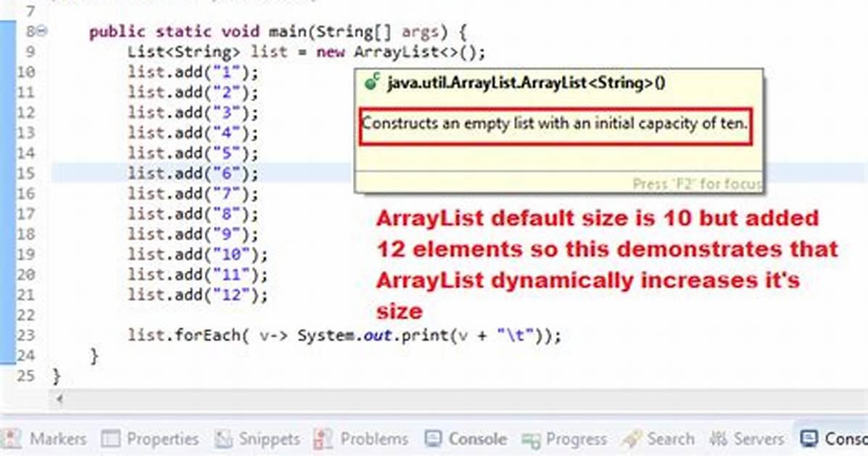Click the "Press 'F2' for focus" hint

[697, 184]
